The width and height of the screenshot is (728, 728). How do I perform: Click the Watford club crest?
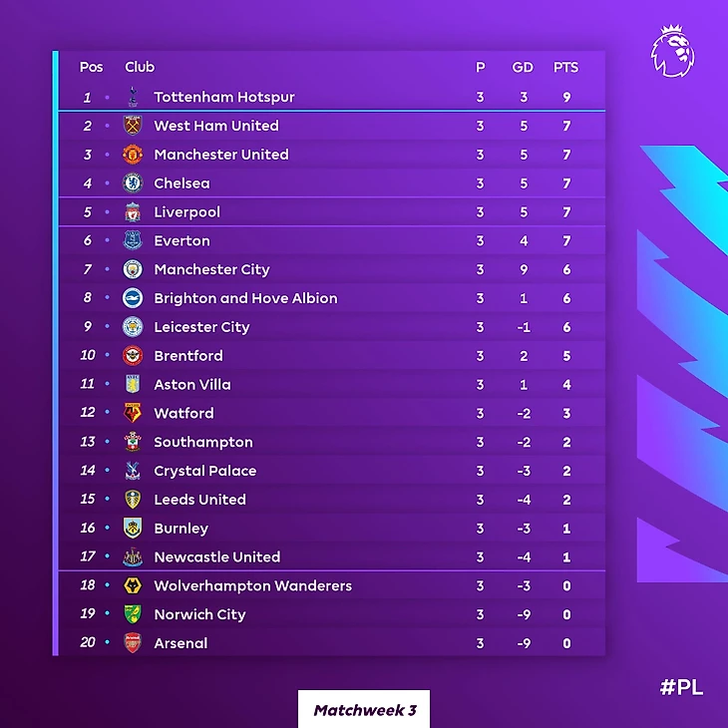(133, 413)
